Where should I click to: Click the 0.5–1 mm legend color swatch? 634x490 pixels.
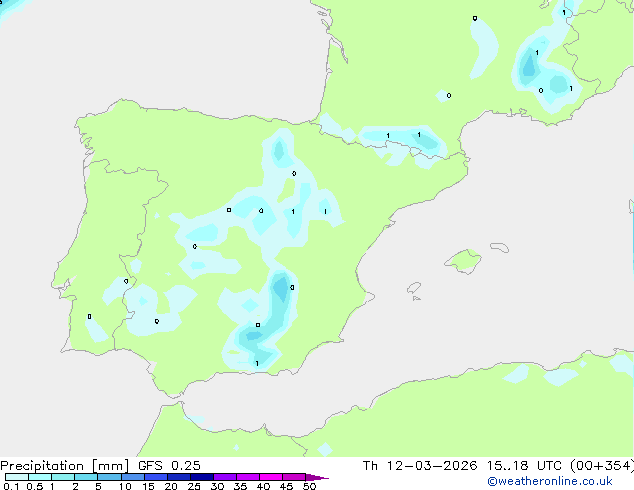pyautogui.click(x=40, y=477)
